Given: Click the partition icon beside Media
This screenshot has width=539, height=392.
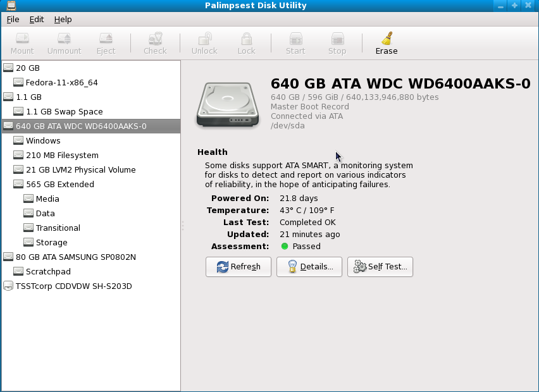Looking at the screenshot, I should pyautogui.click(x=28, y=199).
